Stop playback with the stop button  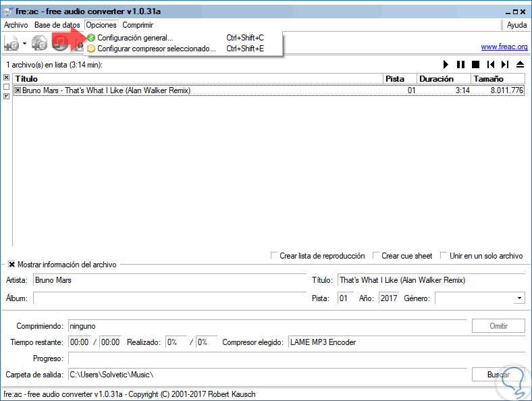(476, 64)
